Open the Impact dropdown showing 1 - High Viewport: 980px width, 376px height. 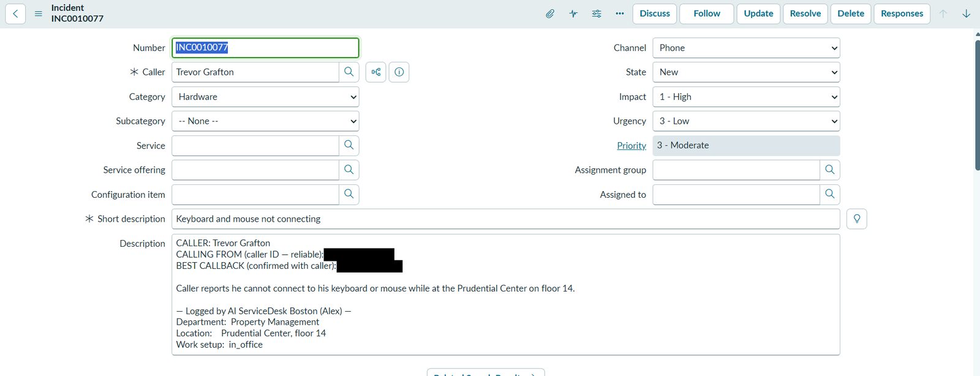(x=746, y=97)
